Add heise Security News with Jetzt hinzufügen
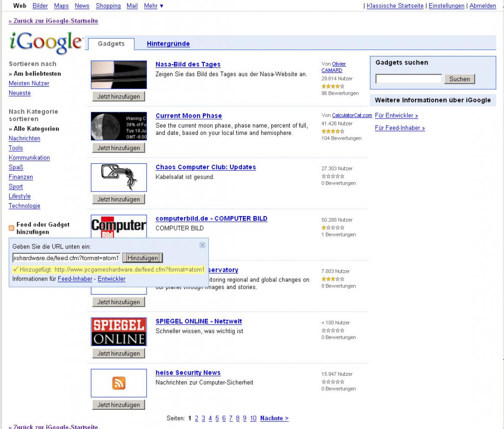 119,405
